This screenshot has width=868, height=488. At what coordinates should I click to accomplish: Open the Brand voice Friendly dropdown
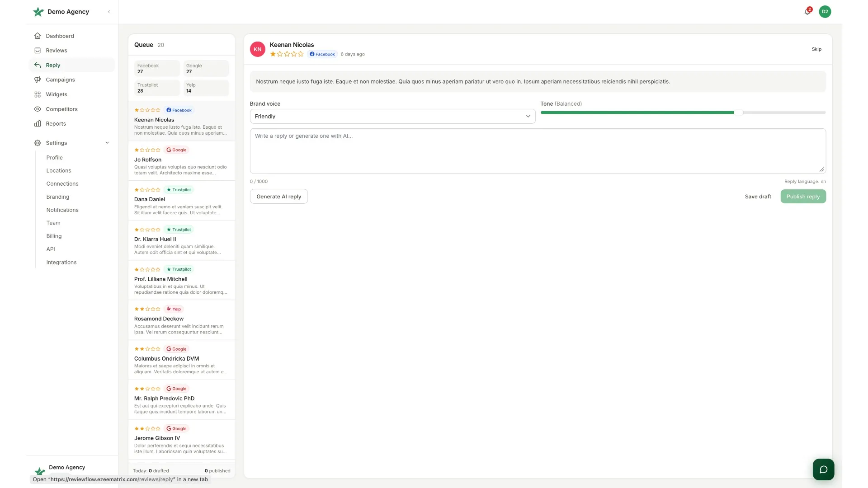392,117
